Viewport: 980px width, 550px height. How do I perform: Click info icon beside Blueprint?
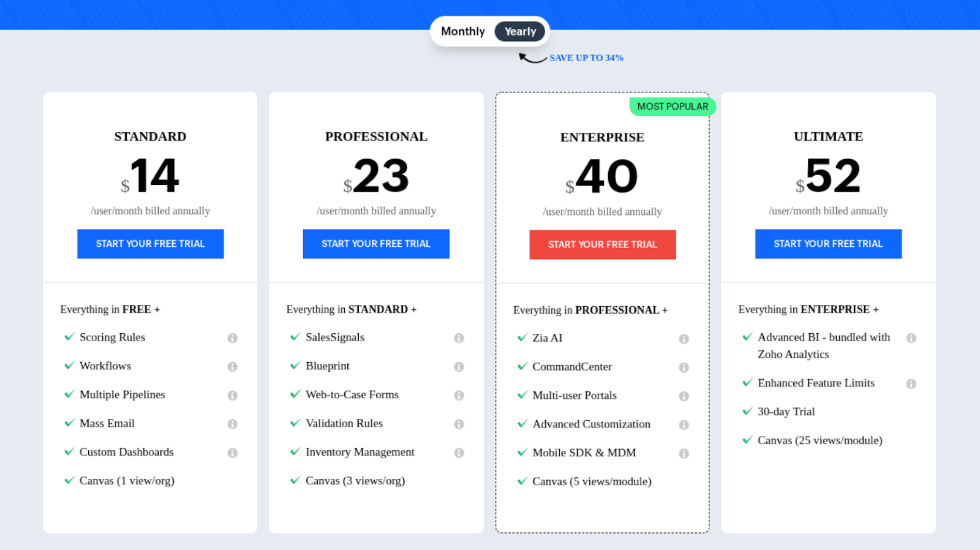(459, 367)
